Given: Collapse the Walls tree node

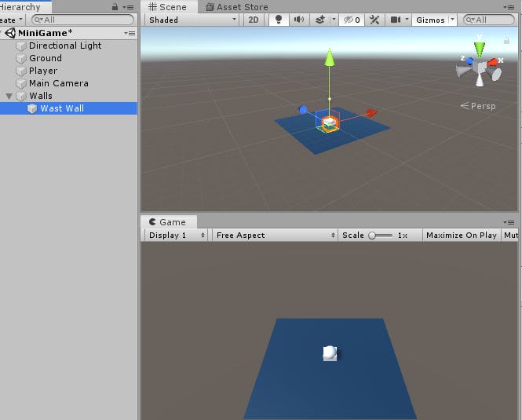Looking at the screenshot, I should [9, 97].
